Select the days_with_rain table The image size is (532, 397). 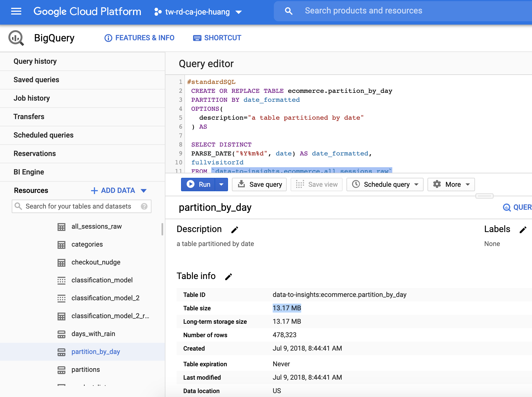point(93,334)
